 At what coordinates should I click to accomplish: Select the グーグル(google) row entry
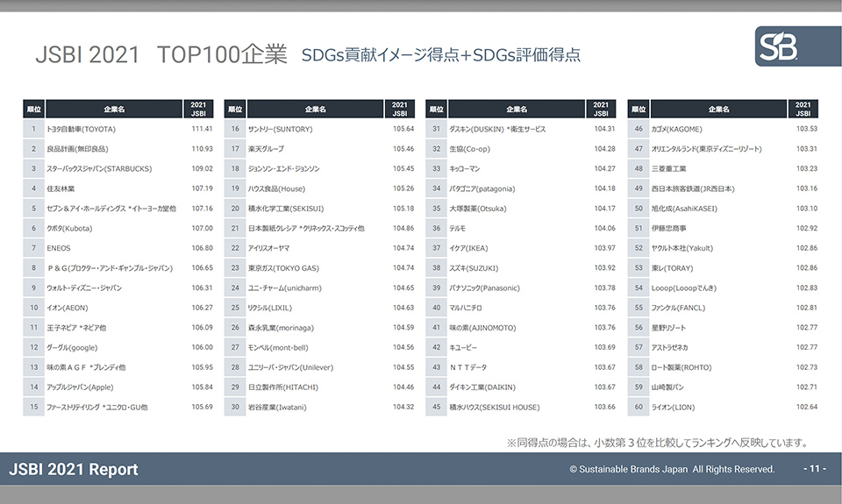click(72, 347)
